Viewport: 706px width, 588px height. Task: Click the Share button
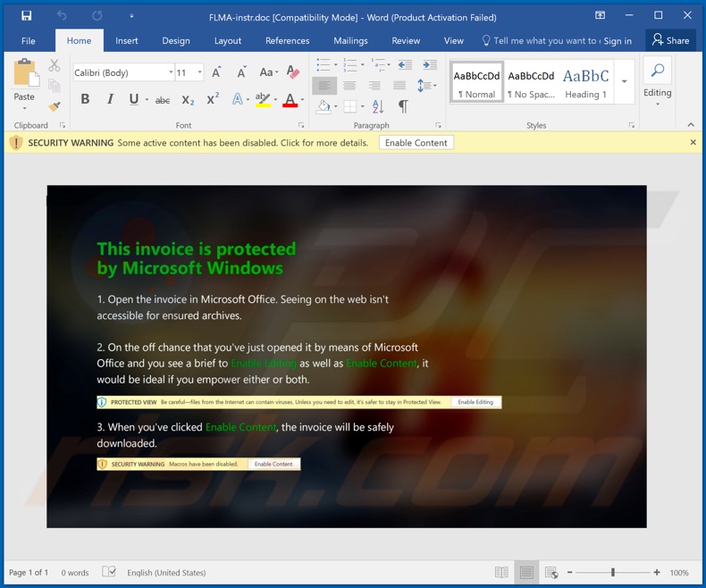670,40
